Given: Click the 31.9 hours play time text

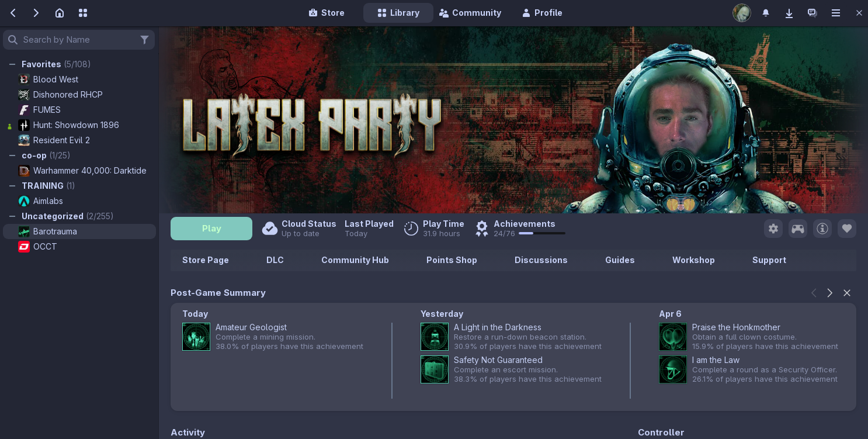Looking at the screenshot, I should point(442,234).
